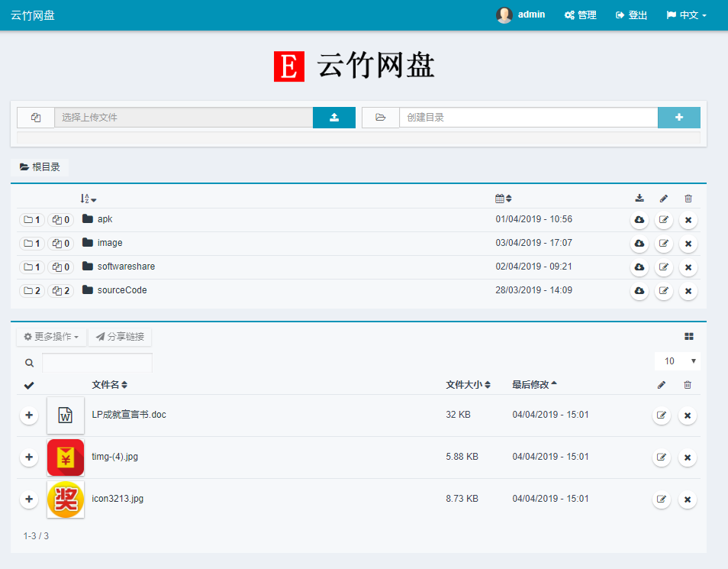This screenshot has height=569, width=728.
Task: Click the teal upload file icon
Action: point(333,117)
